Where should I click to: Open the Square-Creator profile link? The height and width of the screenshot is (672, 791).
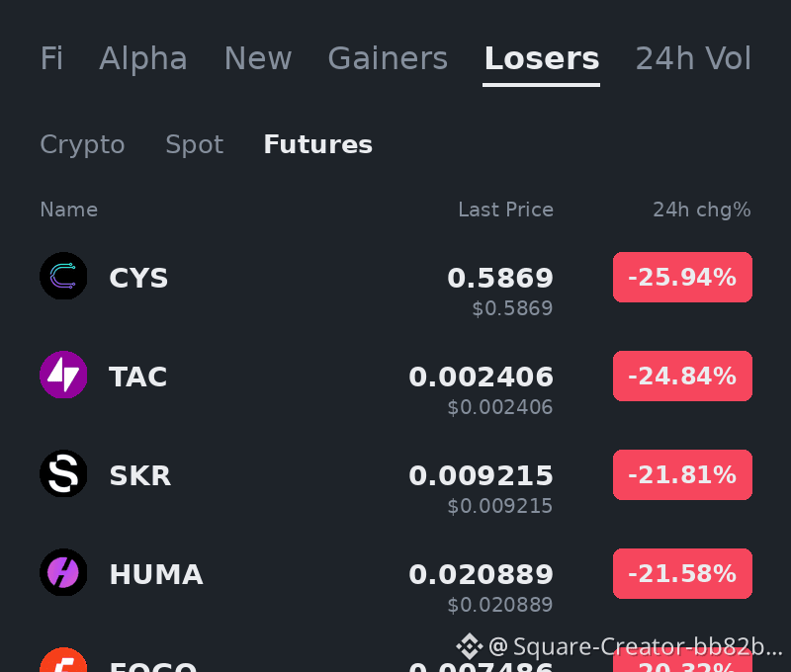click(x=635, y=646)
